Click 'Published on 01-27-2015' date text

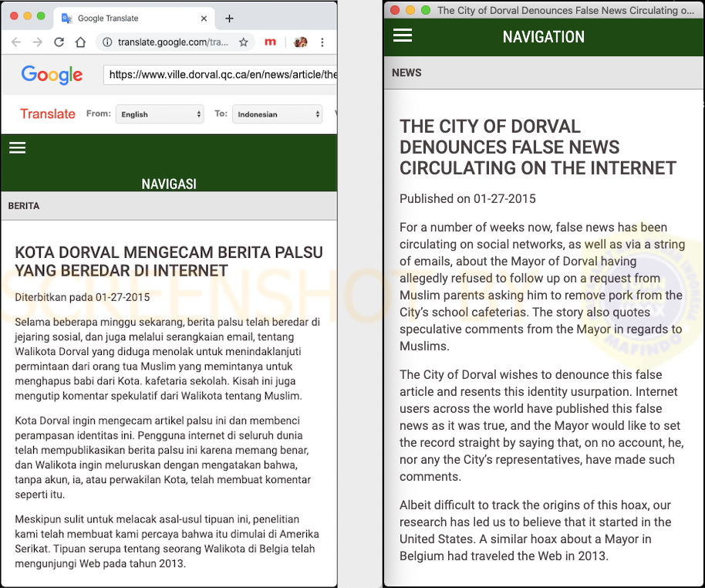(467, 199)
